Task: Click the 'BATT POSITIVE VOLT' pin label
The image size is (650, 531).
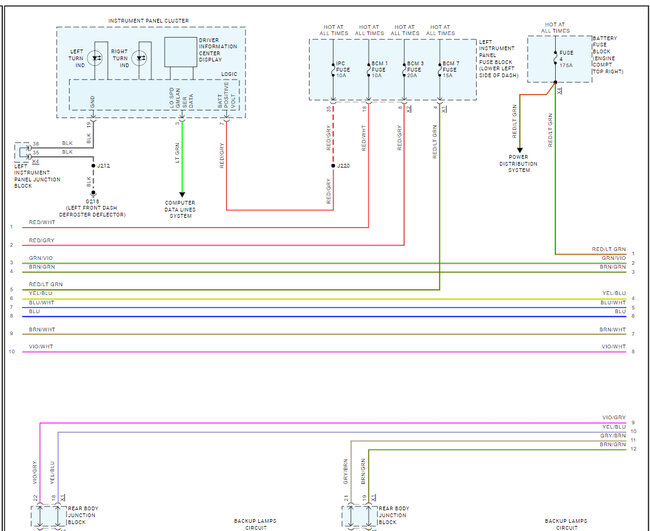Action: tap(226, 96)
